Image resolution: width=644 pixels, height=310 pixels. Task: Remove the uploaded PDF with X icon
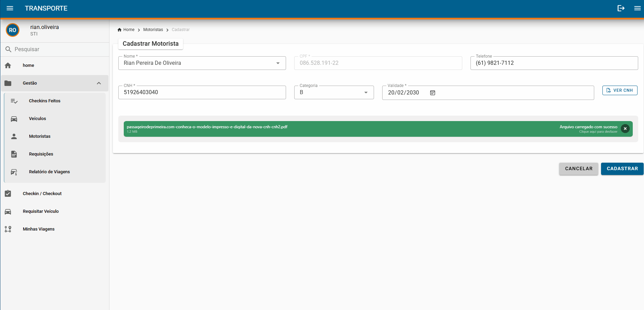point(625,129)
